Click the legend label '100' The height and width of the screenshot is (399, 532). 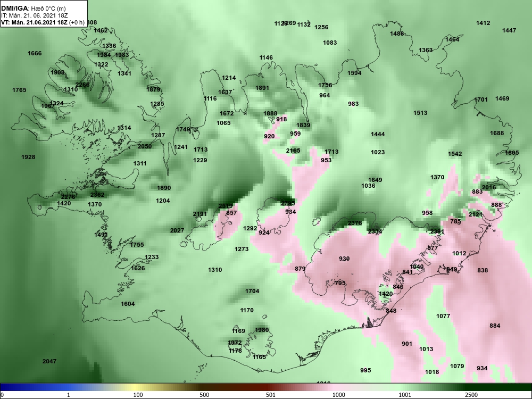pos(138,395)
